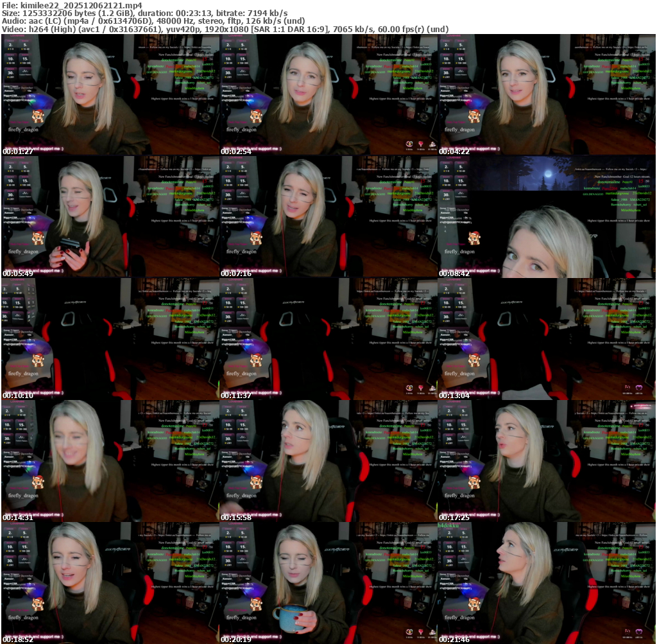Click the Video codec info line
Image resolution: width=657 pixels, height=644 pixels.
point(225,30)
